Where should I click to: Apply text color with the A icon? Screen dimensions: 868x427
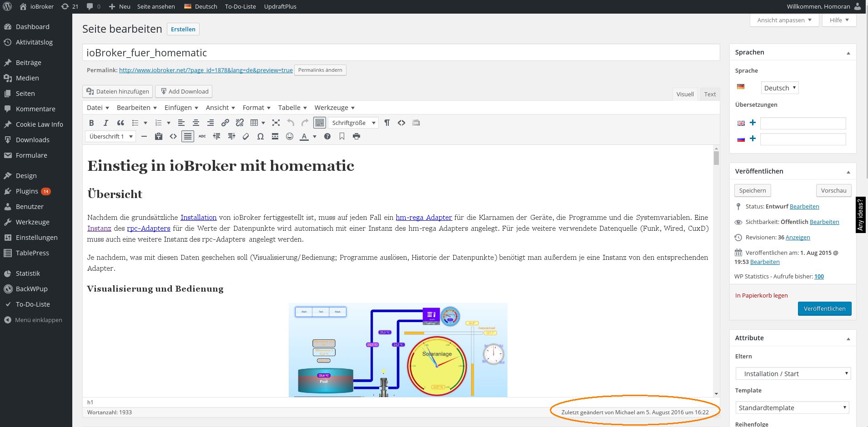304,136
